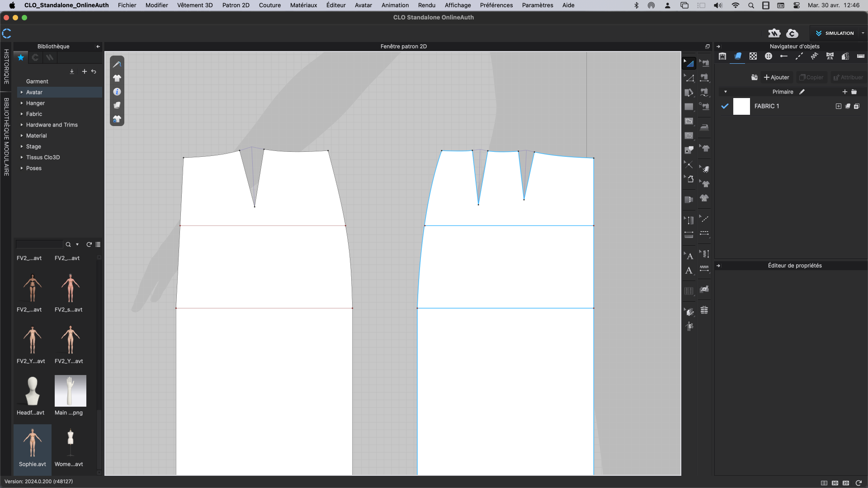Expand the Hardware and Trims folder
The height and width of the screenshot is (488, 868).
click(22, 125)
